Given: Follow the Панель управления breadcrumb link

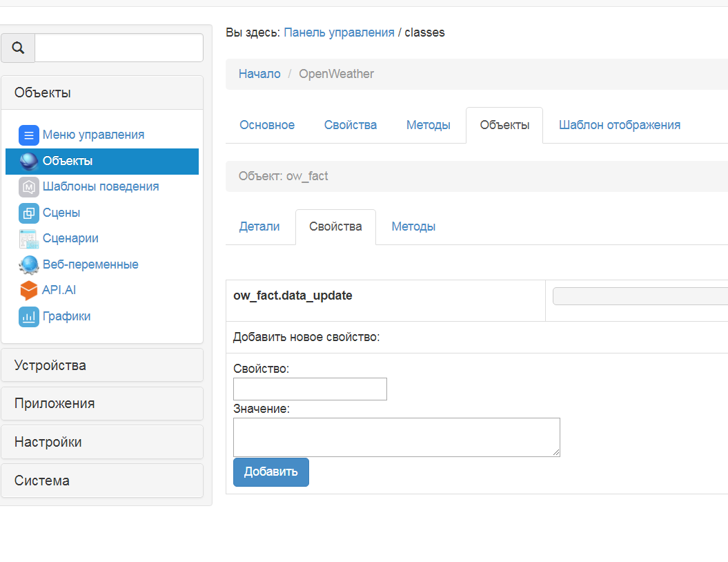Looking at the screenshot, I should (339, 32).
